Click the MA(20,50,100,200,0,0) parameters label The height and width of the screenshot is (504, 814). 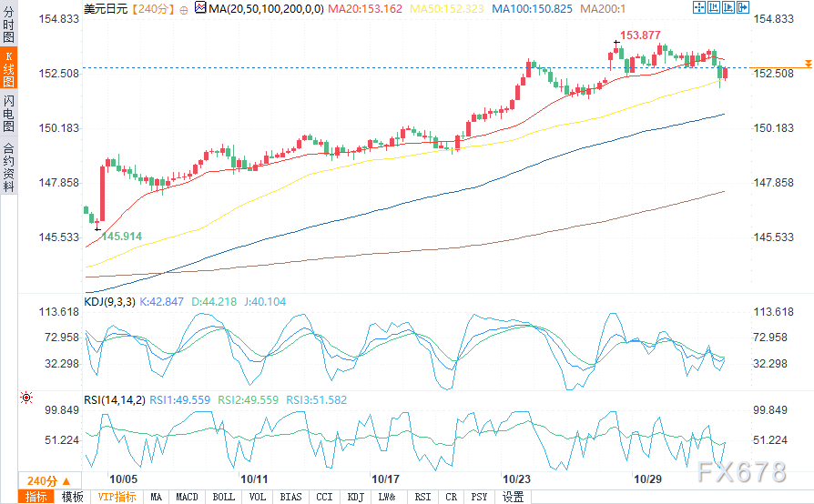click(x=266, y=9)
